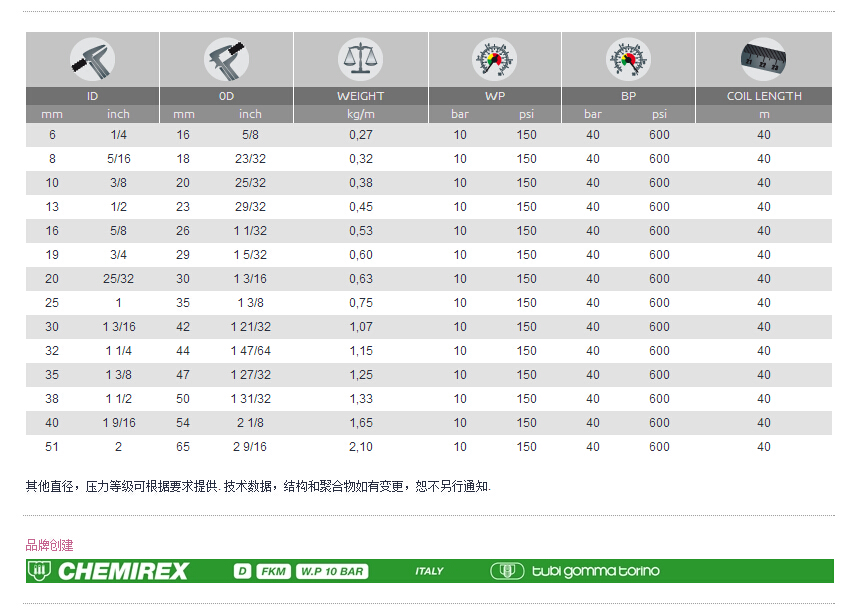Click the WEIGHT column header
The image size is (856, 611).
[360, 96]
